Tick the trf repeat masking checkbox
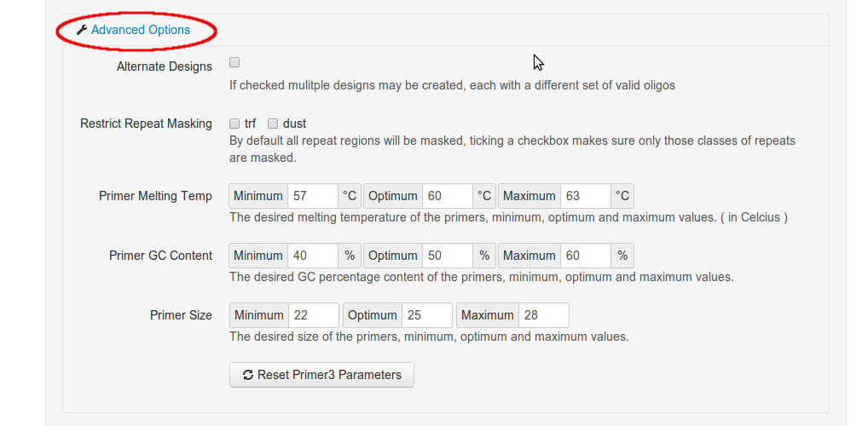The image size is (868, 426). click(234, 124)
